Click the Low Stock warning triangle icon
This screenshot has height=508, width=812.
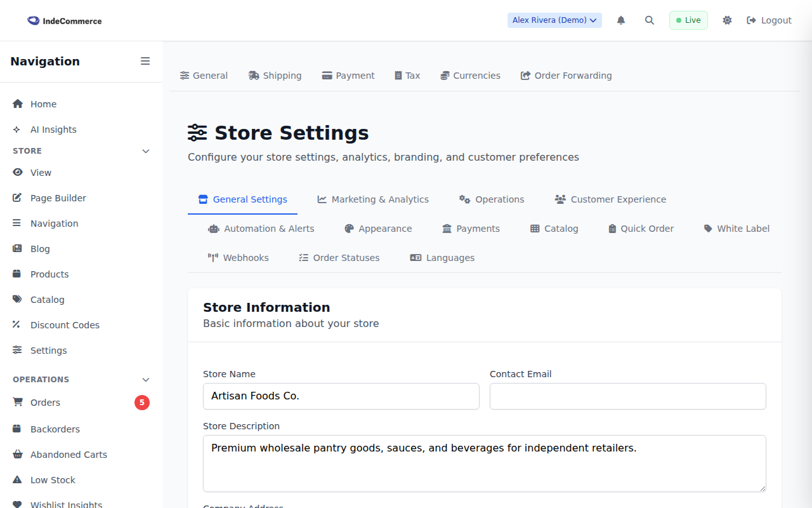(x=18, y=480)
